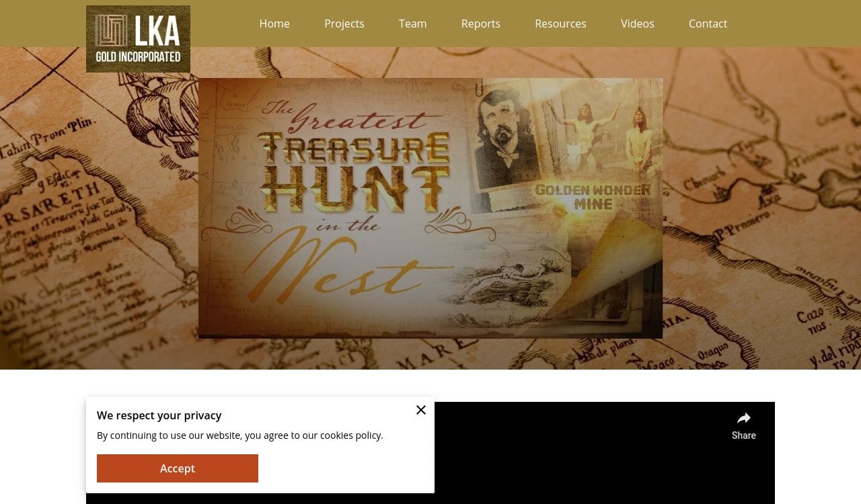Click the Share label on video
This screenshot has height=504, width=861.
744,435
